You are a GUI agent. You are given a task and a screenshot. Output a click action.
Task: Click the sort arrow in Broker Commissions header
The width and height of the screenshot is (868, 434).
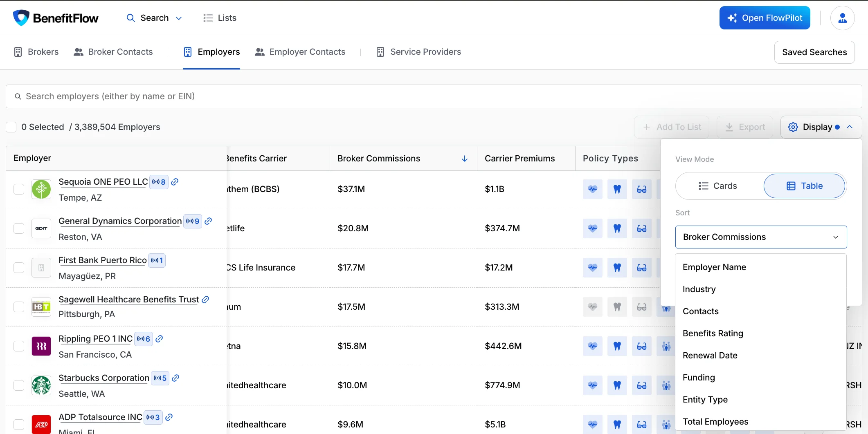click(x=465, y=159)
